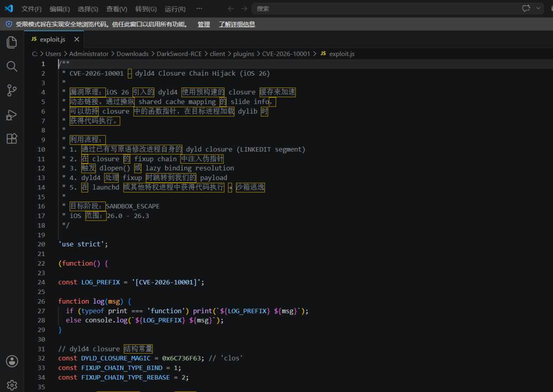Screen dimensions: 553x392
Task: Click the C: breadcrumb root
Action: click(x=35, y=54)
